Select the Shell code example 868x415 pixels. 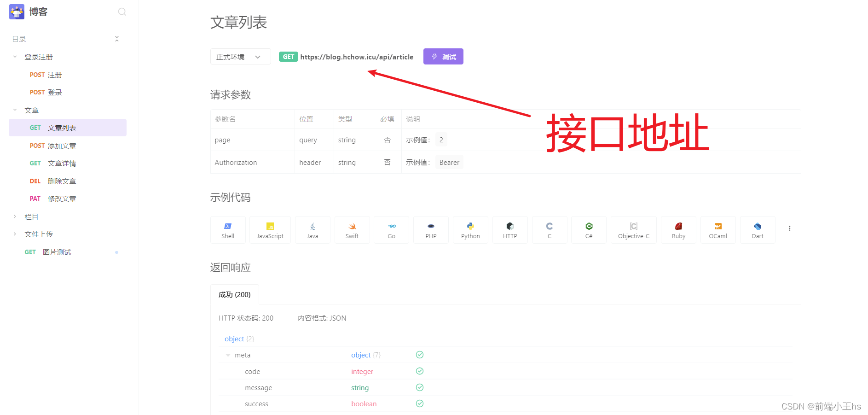point(228,230)
